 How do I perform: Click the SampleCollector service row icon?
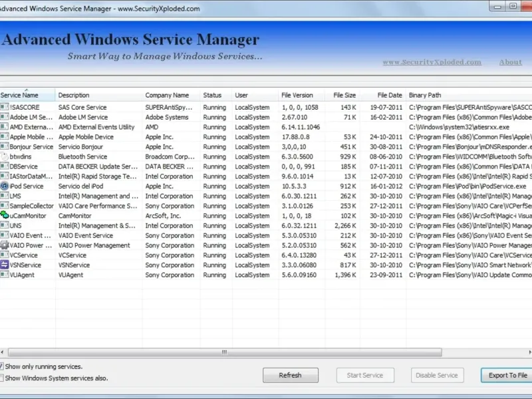pyautogui.click(x=5, y=205)
